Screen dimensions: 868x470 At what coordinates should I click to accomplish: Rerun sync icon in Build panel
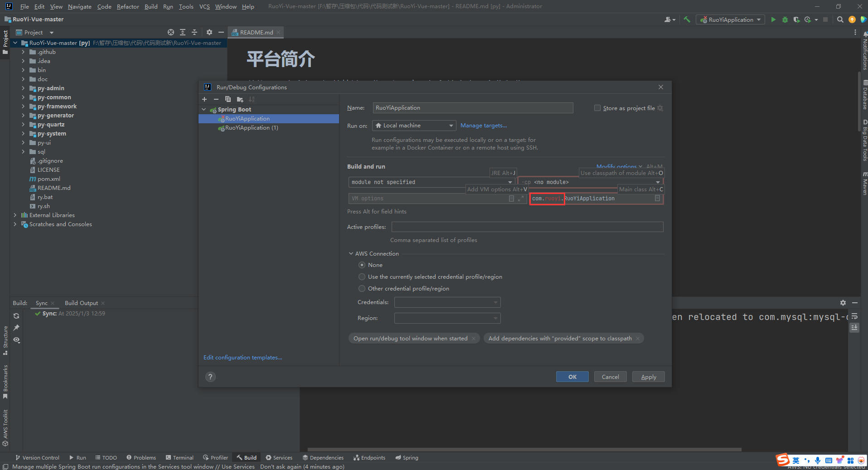(x=16, y=316)
